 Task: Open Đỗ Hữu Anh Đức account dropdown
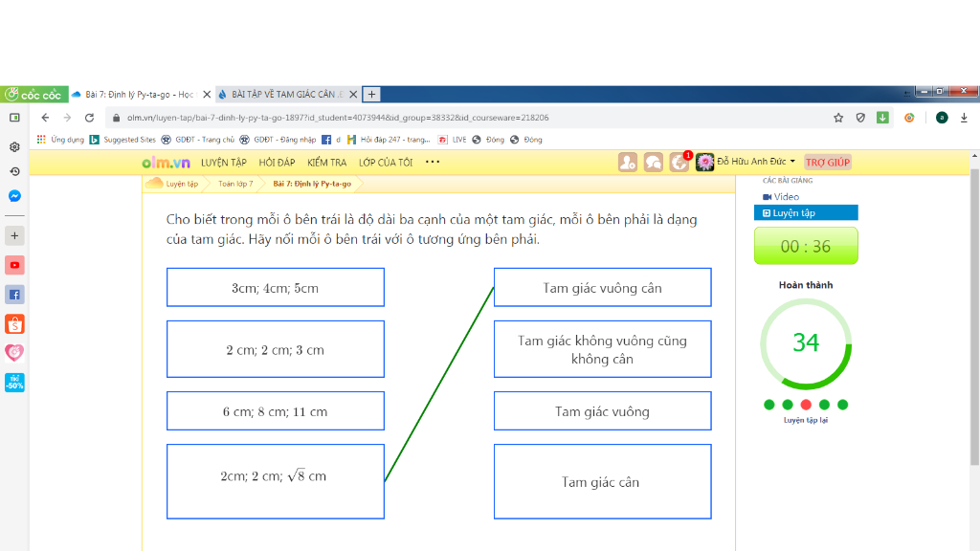tap(756, 162)
